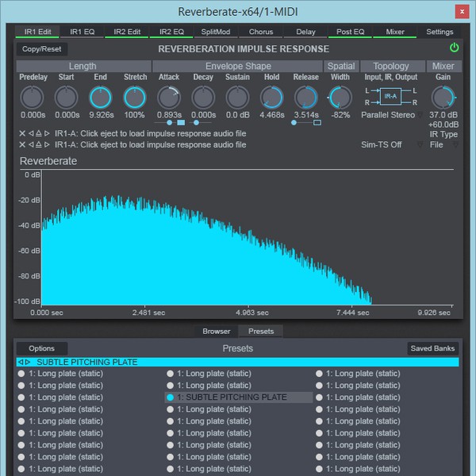Click the 0.893s Attack value
This screenshot has height=476, width=476.
(x=169, y=115)
